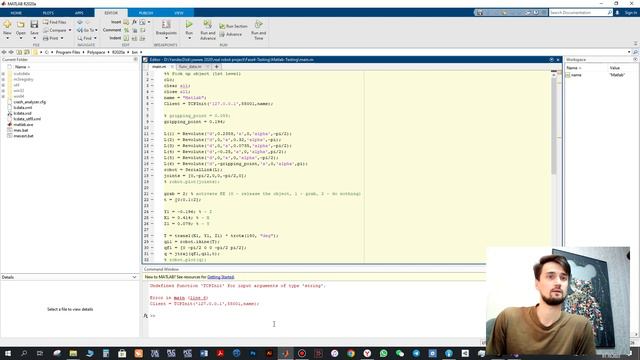Sort by the Name column header

click(22, 67)
